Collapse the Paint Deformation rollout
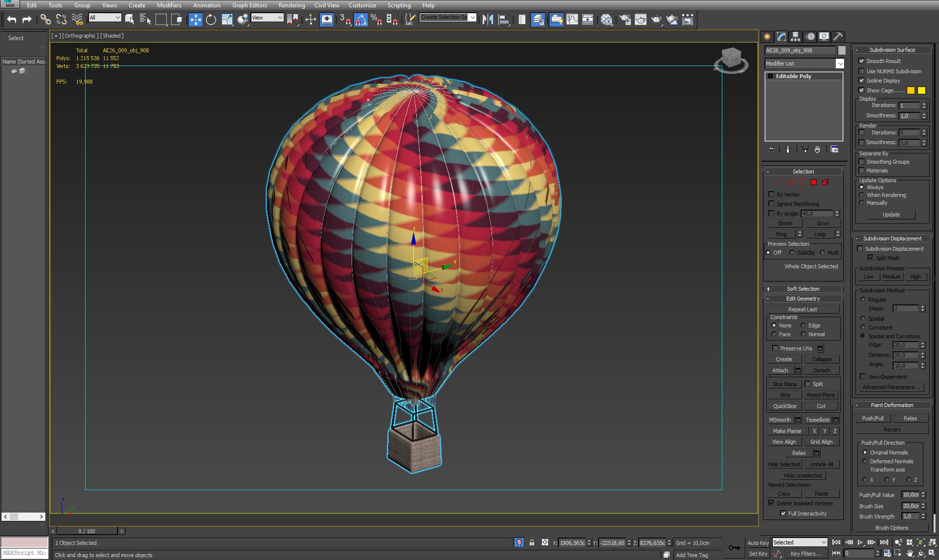This screenshot has width=939, height=560. [892, 405]
